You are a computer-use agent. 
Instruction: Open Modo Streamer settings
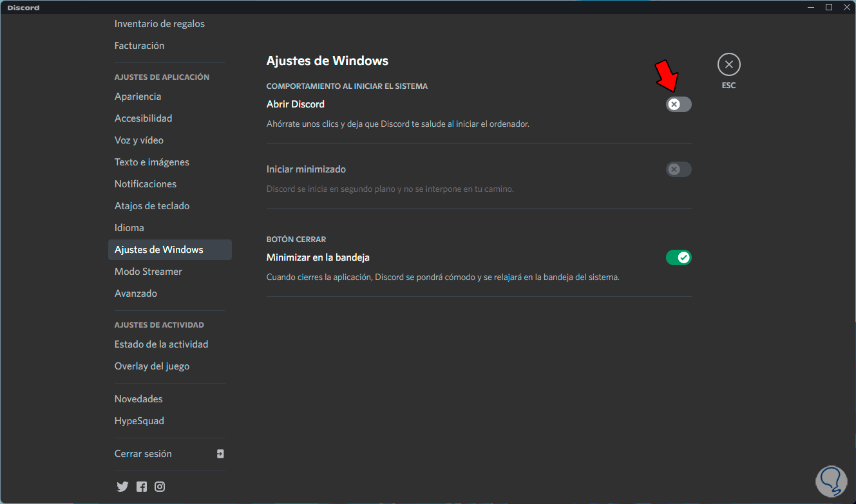170,272
